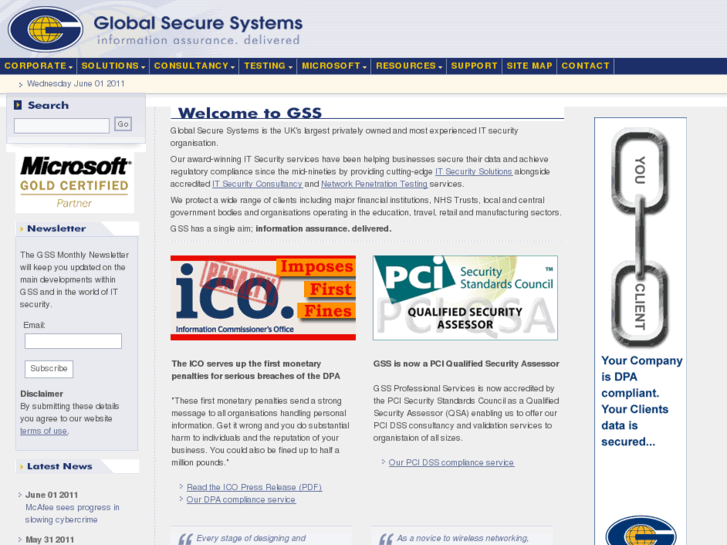This screenshot has height=545, width=727.
Task: Expand the Resources menu
Action: click(409, 66)
